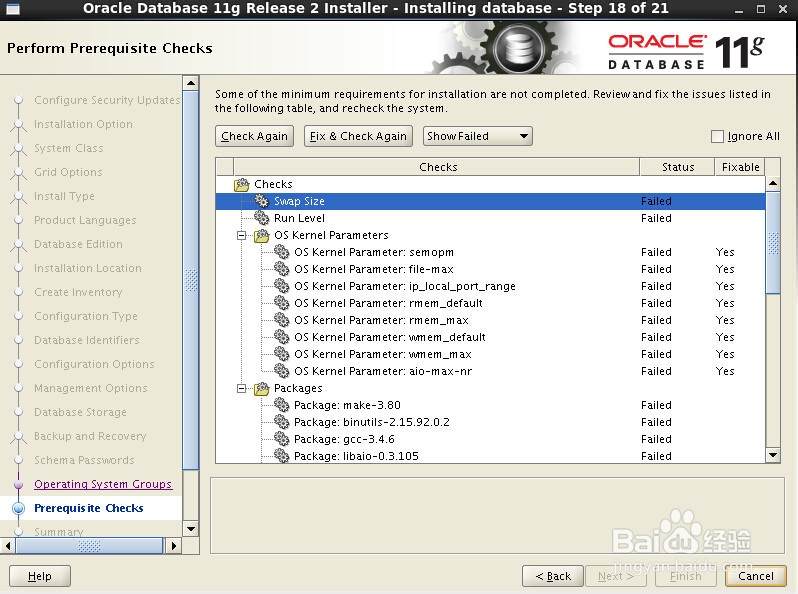This screenshot has height=594, width=798.
Task: Open the Show Failed dropdown
Action: [477, 136]
